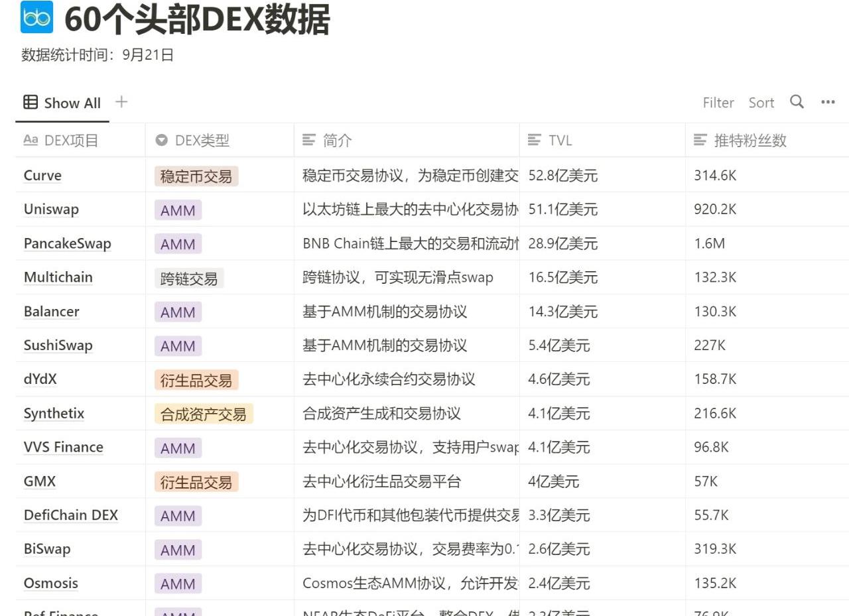Open the Multichain project page
Viewport: 849px width, 616px height.
click(58, 277)
